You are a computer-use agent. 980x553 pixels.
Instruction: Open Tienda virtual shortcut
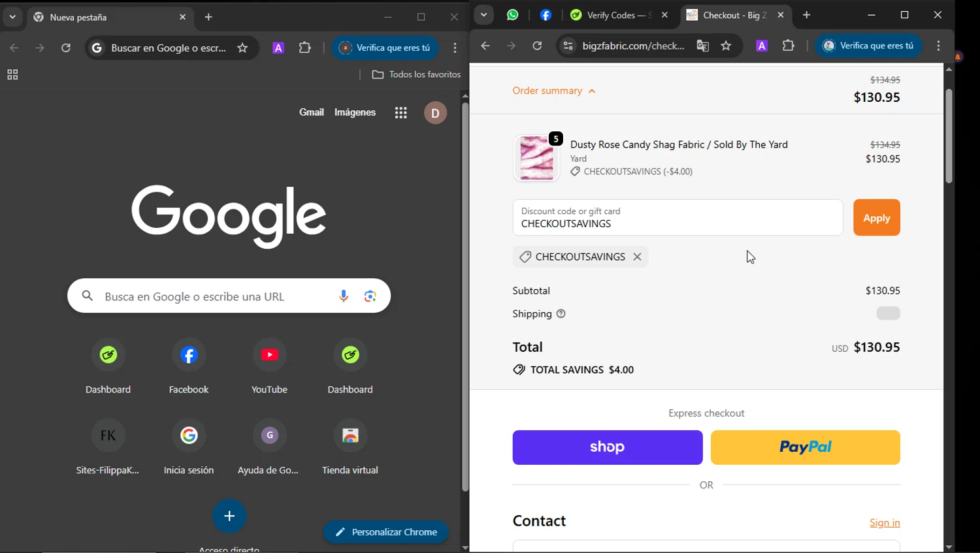[x=350, y=447]
